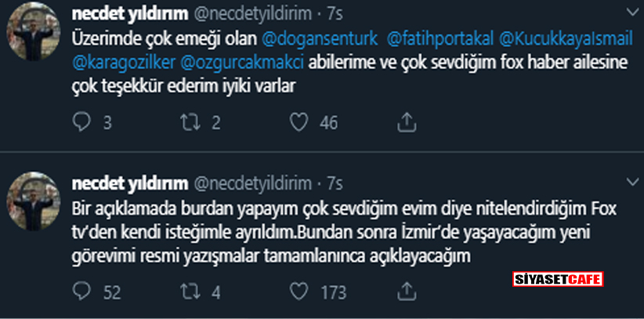
Task: Like the tweet with 173 likes
Action: click(x=298, y=292)
